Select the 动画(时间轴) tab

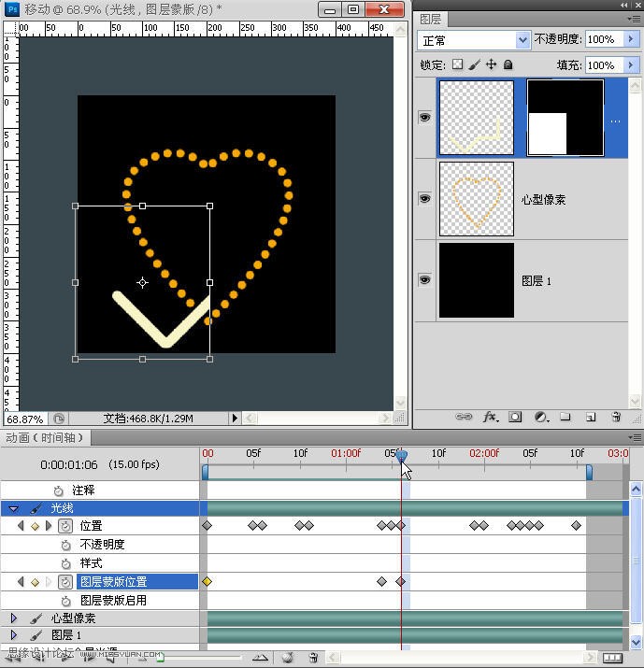44,437
